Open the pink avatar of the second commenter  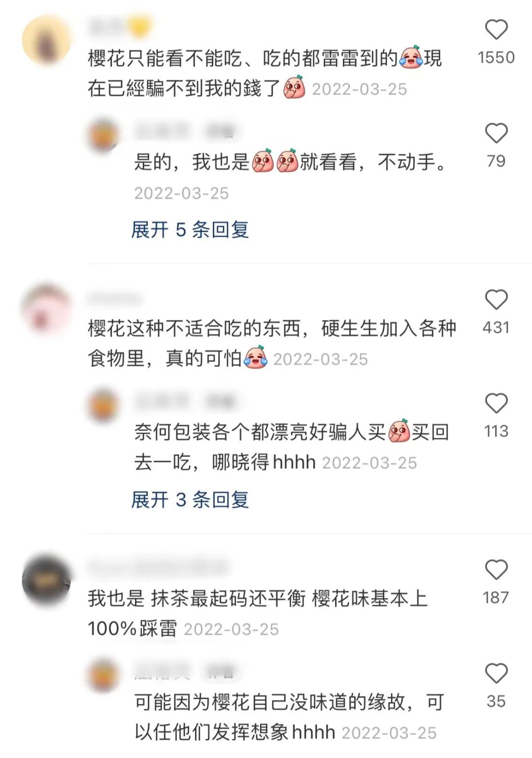pos(46,310)
